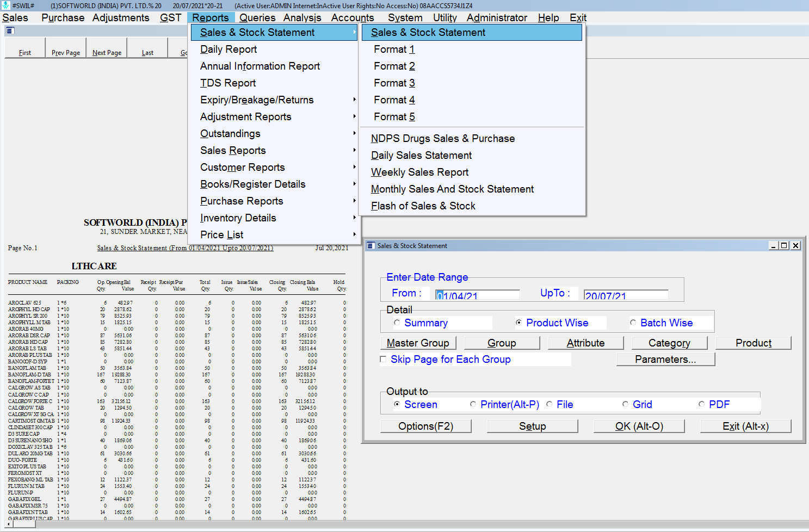
Task: Select Format 3 from submenu
Action: (x=394, y=83)
